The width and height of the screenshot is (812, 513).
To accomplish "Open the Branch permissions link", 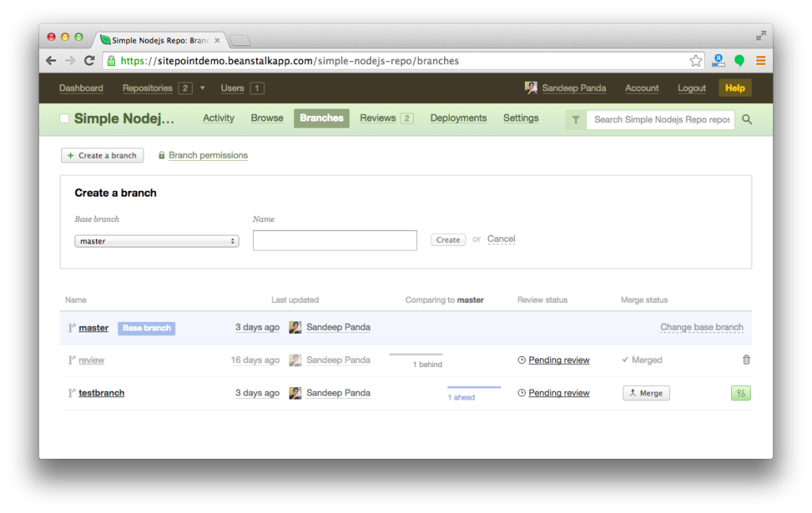I will click(x=208, y=155).
